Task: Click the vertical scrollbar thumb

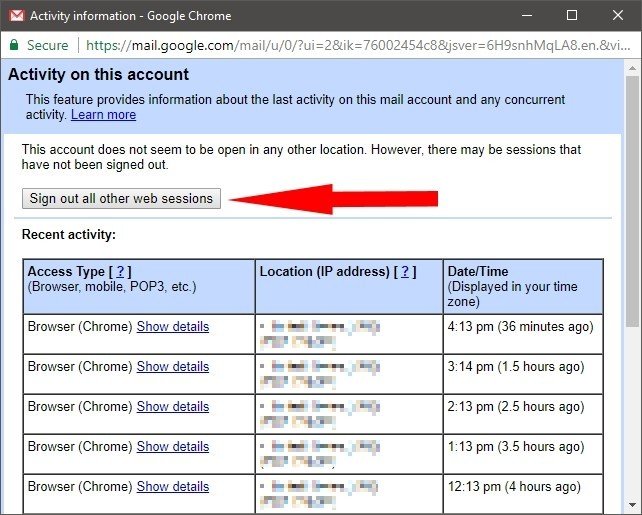Action: (633, 201)
